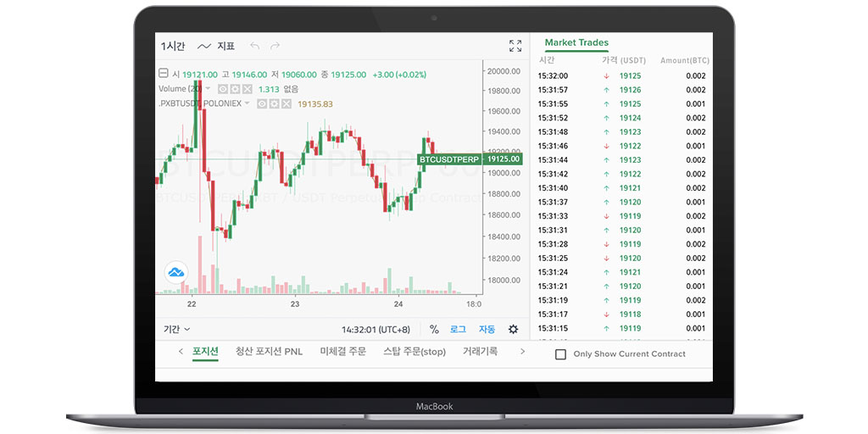Expand the Volume (20) dropdown arrow
The width and height of the screenshot is (868, 434).
pyautogui.click(x=209, y=88)
